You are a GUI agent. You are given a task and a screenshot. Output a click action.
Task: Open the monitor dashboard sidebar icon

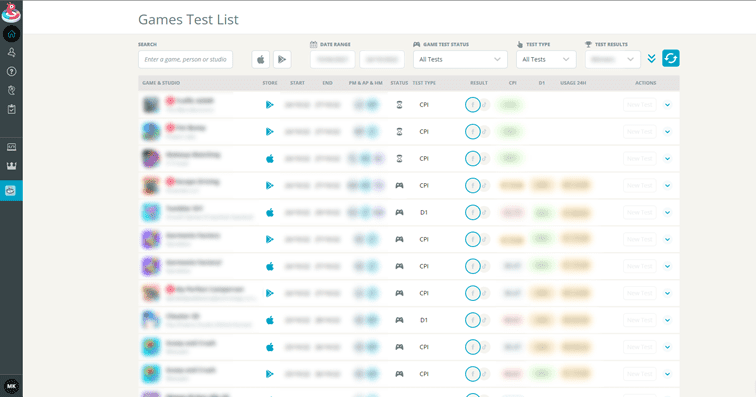(11, 147)
